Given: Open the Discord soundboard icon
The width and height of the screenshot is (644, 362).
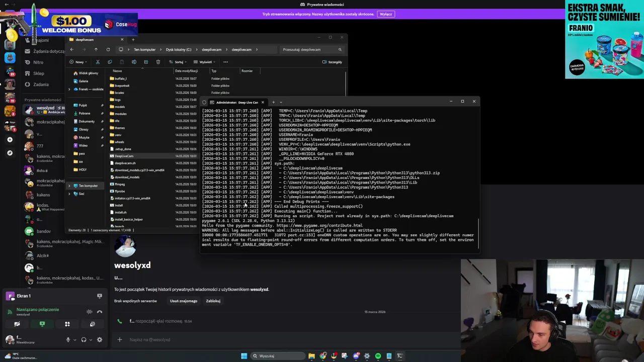Looking at the screenshot, I should pos(93,324).
